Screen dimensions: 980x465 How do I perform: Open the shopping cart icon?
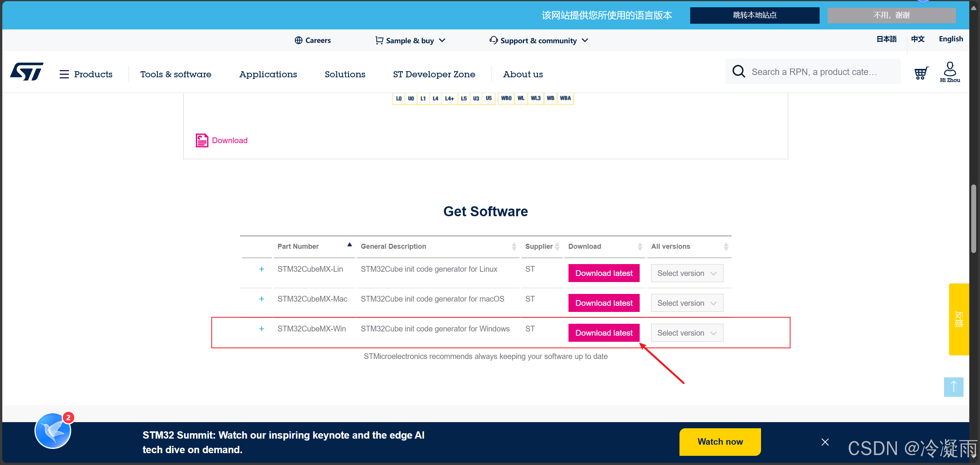[921, 73]
